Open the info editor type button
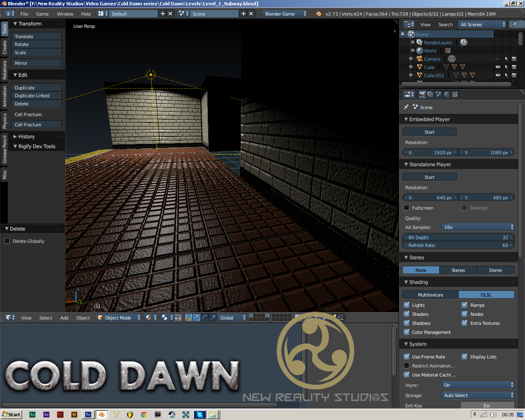 click(x=9, y=14)
